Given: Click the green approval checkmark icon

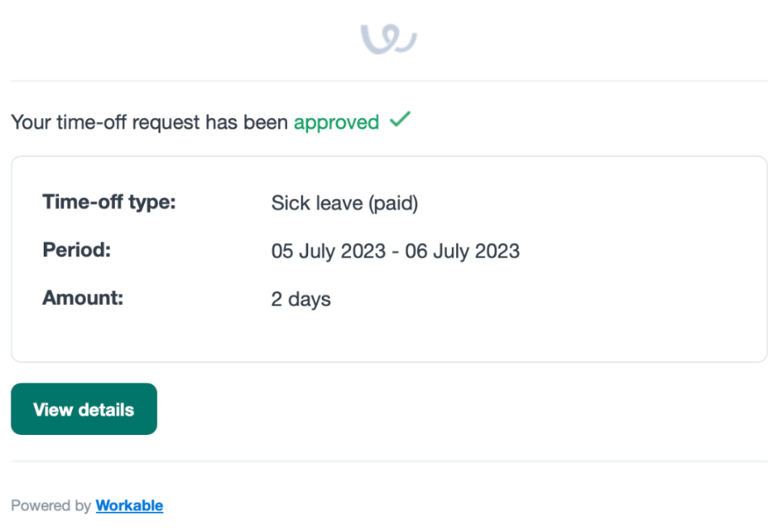Looking at the screenshot, I should pos(399,120).
